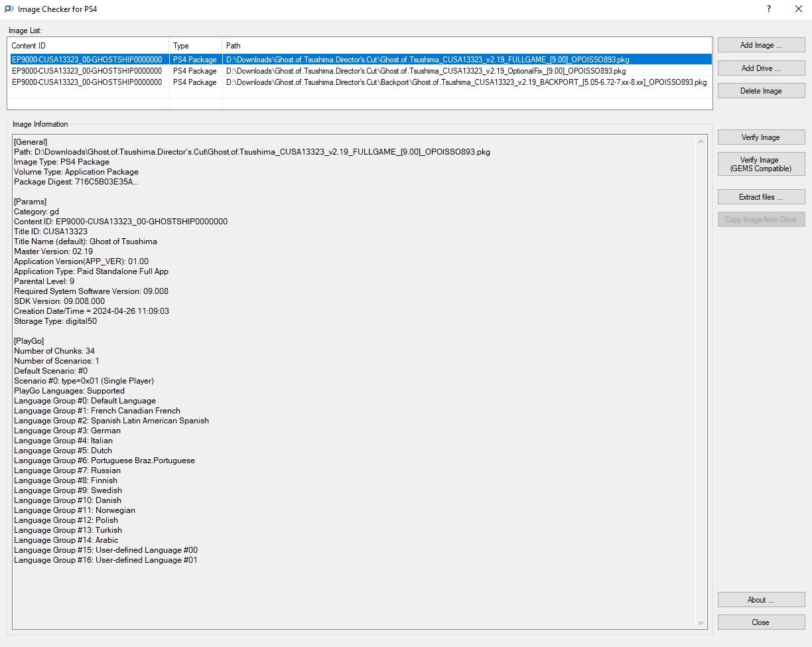The width and height of the screenshot is (812, 647).
Task: Click the Volume Type: Application Package line
Action: pyautogui.click(x=76, y=172)
